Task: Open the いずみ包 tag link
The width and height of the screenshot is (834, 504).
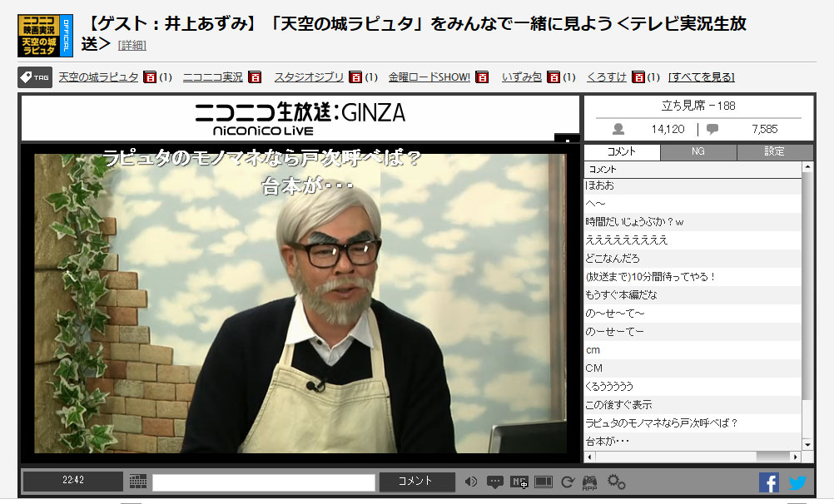Action: point(522,77)
